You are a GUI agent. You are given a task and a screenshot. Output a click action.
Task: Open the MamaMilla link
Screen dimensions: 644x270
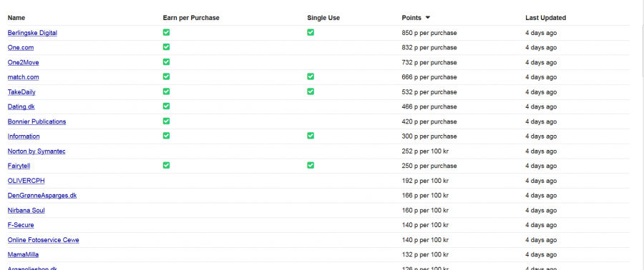pos(24,254)
